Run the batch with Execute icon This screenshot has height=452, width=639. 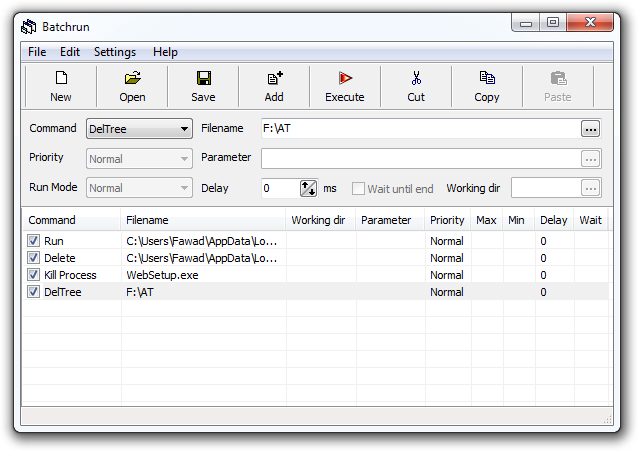[x=345, y=77]
